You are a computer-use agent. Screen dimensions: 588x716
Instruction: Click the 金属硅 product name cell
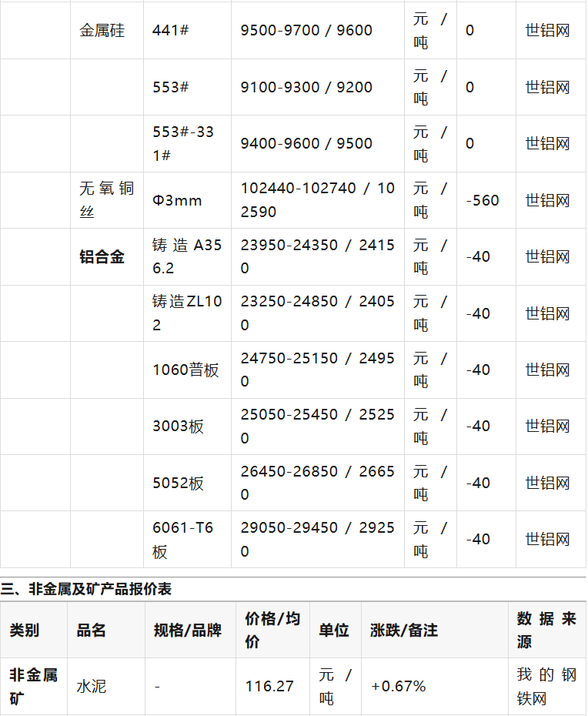coord(102,31)
